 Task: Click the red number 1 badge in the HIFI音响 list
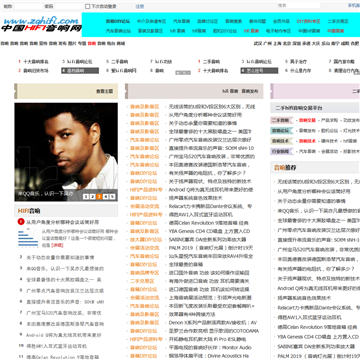coord(21,222)
